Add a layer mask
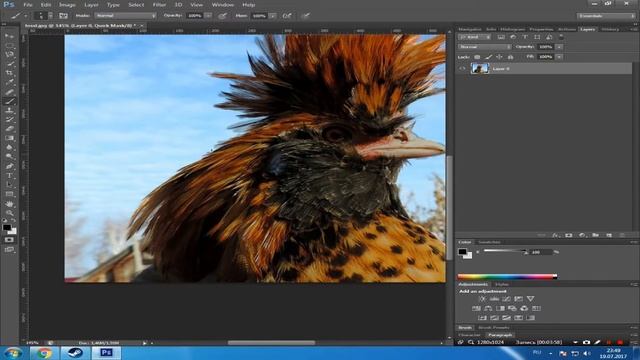Image resolution: width=640 pixels, height=360 pixels. tap(569, 236)
